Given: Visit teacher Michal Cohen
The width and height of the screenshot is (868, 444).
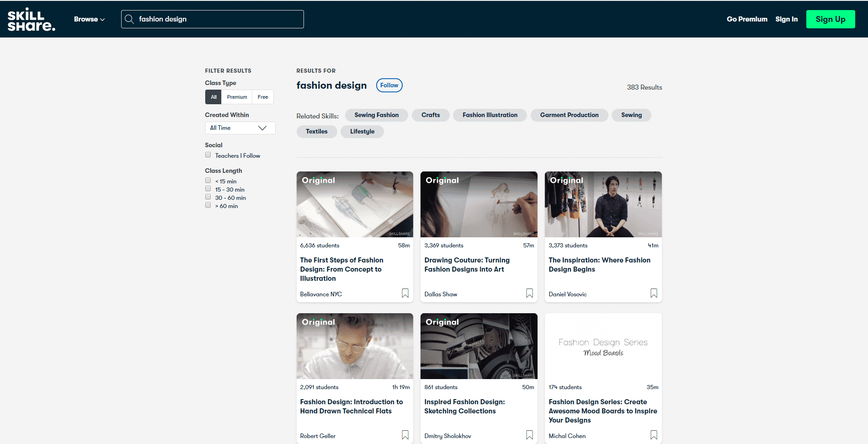Looking at the screenshot, I should click(x=567, y=436).
